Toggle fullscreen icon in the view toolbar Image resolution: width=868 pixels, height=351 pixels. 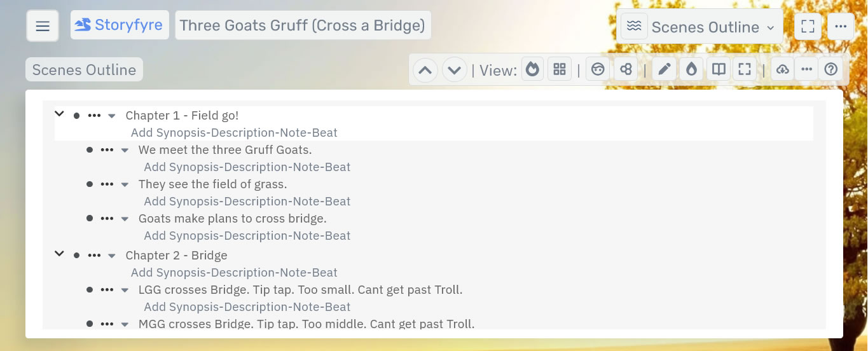tap(745, 69)
